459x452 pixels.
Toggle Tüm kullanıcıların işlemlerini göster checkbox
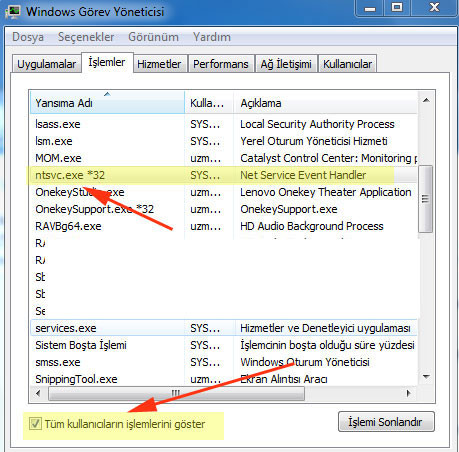click(35, 424)
